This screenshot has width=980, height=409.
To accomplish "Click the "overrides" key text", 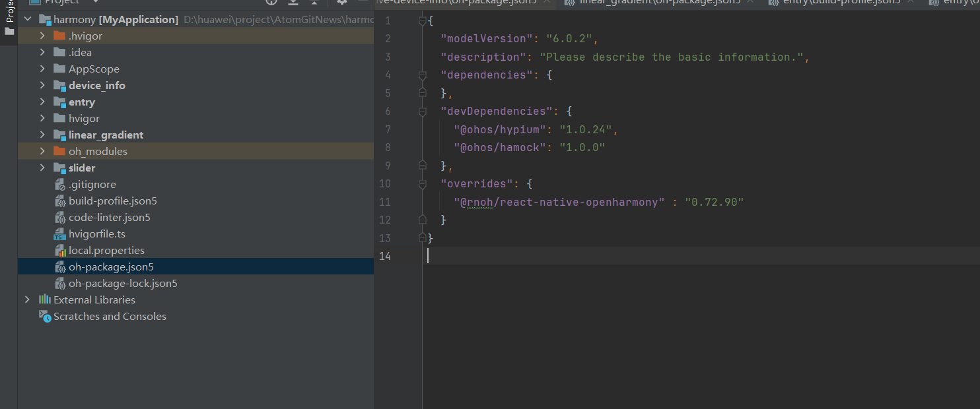I will coord(477,184).
